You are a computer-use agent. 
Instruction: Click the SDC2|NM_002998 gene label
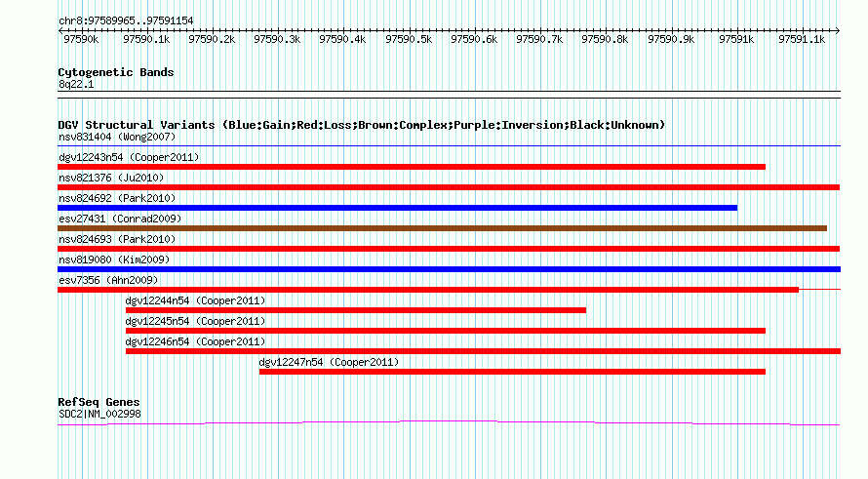click(99, 415)
